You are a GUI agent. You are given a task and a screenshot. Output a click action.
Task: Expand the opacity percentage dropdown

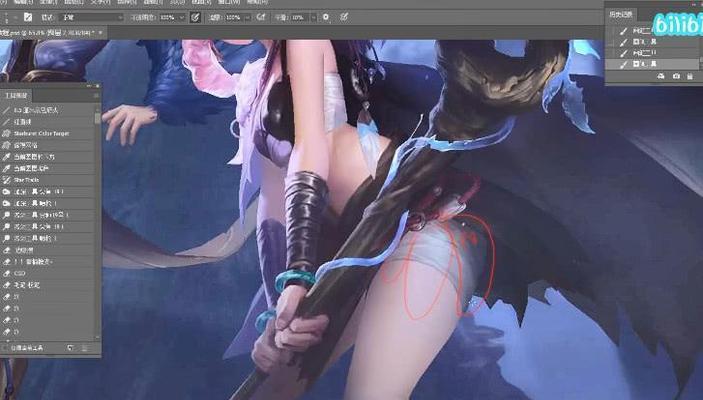click(181, 18)
